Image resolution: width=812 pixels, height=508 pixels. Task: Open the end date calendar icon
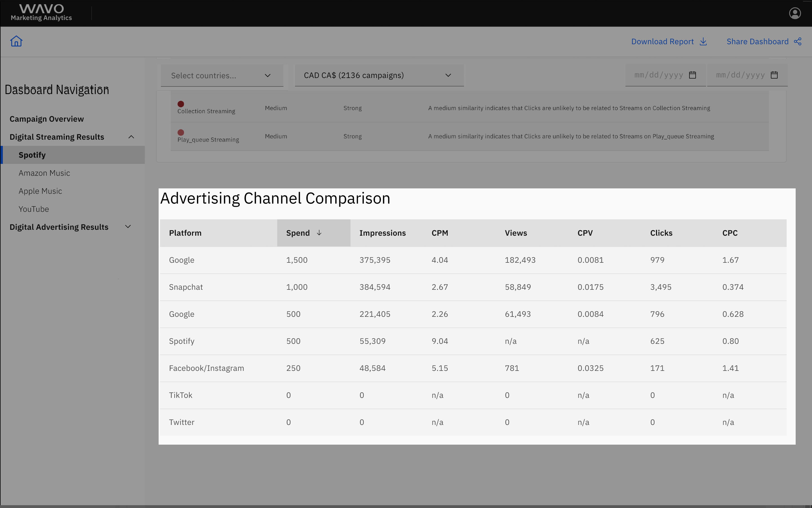click(774, 75)
